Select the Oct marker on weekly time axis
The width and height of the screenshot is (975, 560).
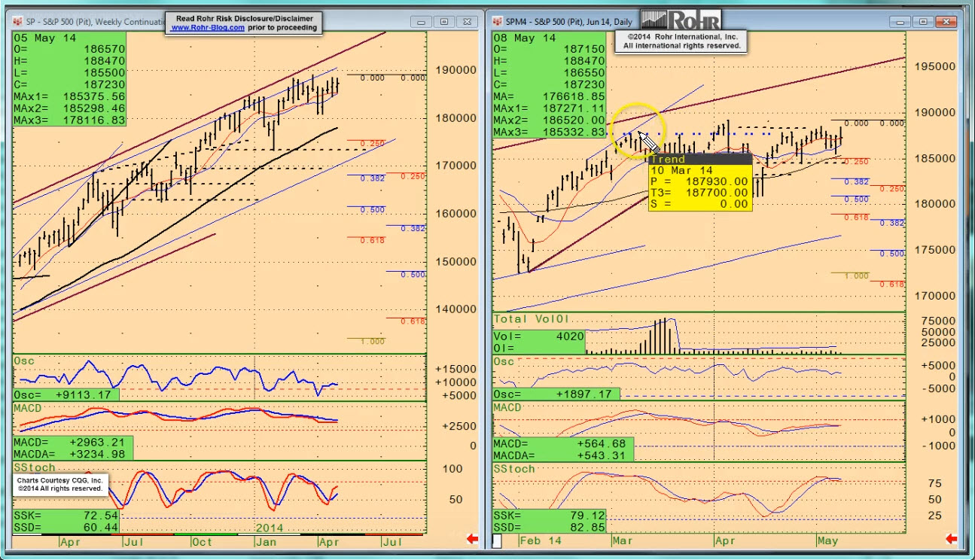(x=202, y=541)
